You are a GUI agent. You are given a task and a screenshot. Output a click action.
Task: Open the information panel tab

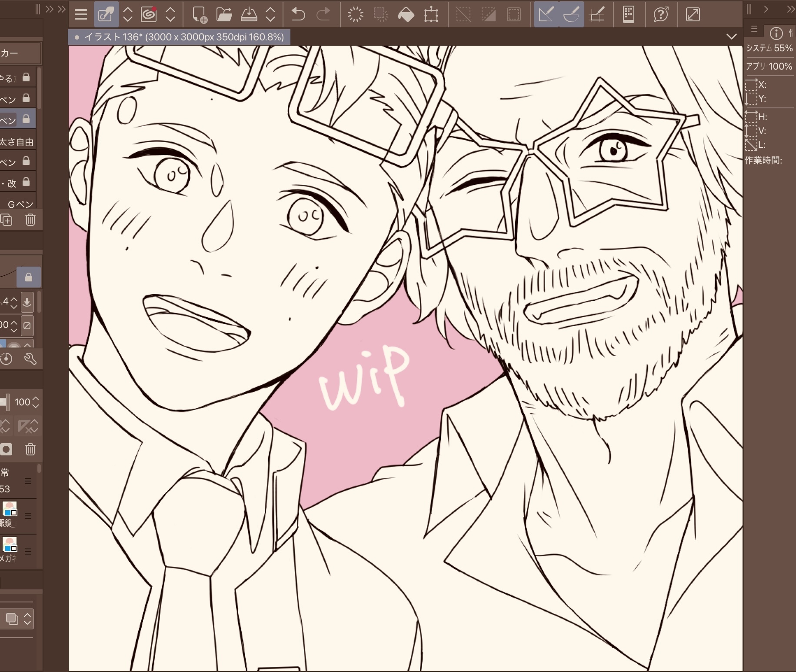tap(776, 33)
